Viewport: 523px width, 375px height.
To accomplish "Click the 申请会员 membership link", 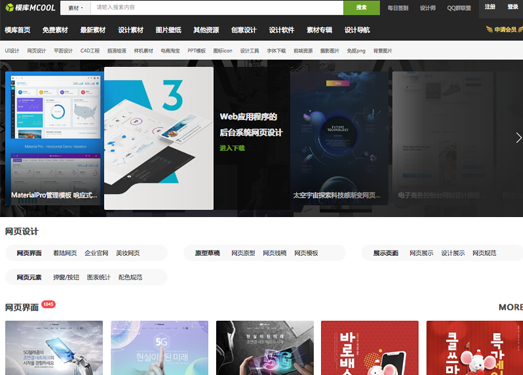I will (x=504, y=30).
